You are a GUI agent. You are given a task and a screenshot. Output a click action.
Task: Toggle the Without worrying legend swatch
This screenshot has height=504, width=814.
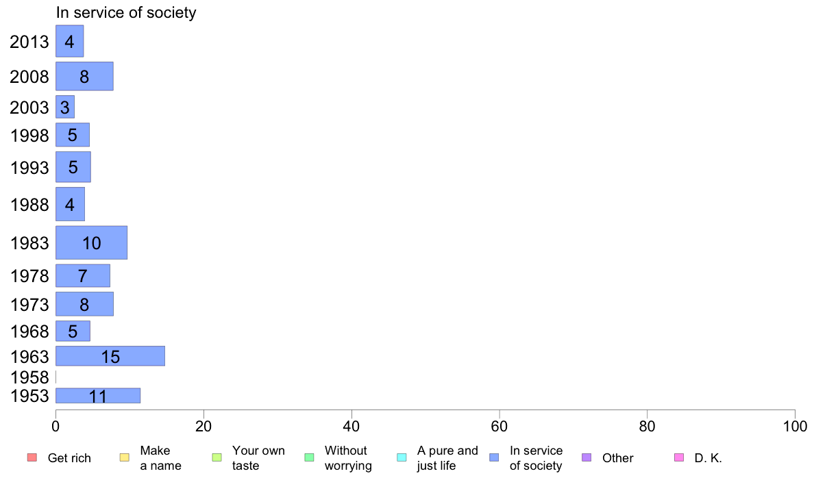click(310, 457)
